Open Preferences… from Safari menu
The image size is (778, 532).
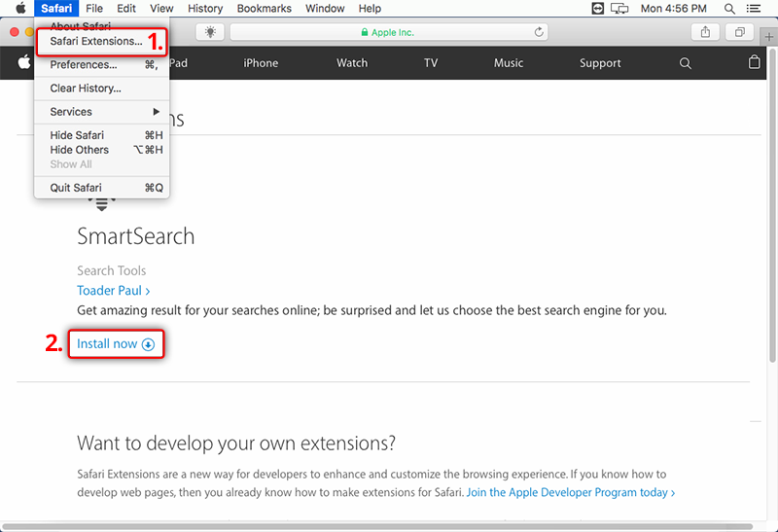point(101,64)
